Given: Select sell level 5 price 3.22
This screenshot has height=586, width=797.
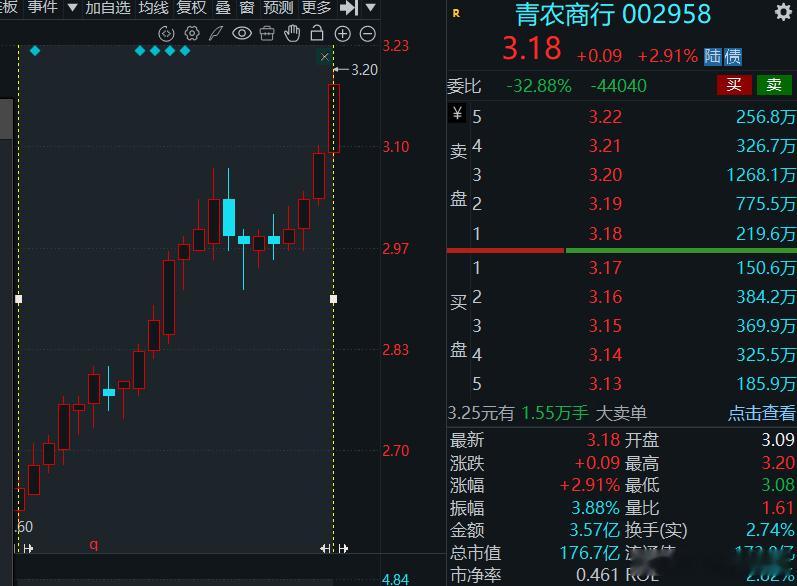Looking at the screenshot, I should tap(605, 117).
